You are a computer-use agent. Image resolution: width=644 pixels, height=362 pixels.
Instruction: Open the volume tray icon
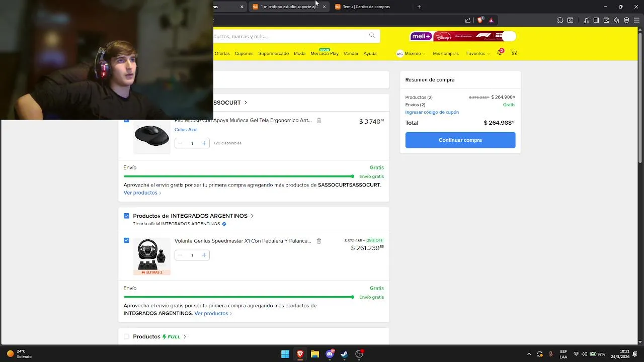point(584,354)
